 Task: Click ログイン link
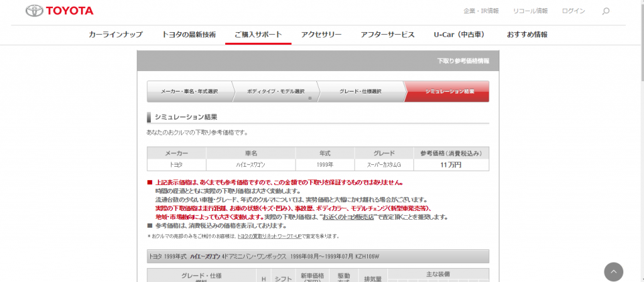(x=574, y=11)
